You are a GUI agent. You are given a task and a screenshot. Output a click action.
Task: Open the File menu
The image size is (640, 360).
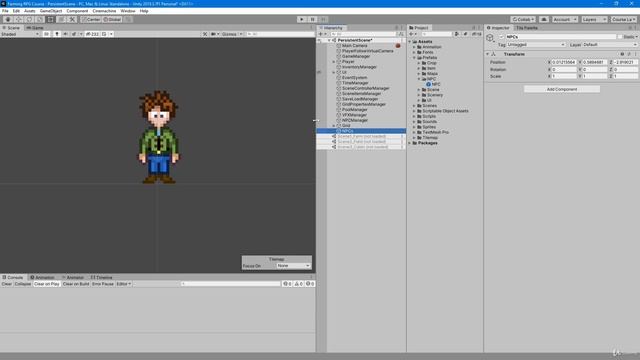click(x=5, y=11)
